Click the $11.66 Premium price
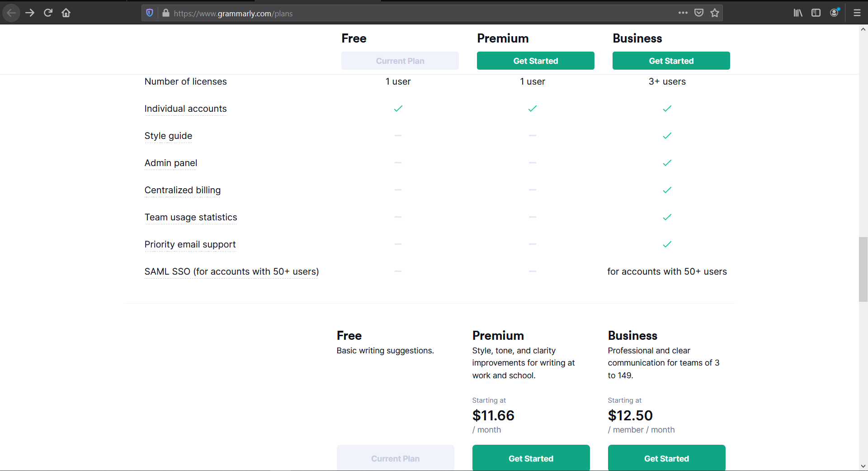This screenshot has width=868, height=471. (493, 415)
